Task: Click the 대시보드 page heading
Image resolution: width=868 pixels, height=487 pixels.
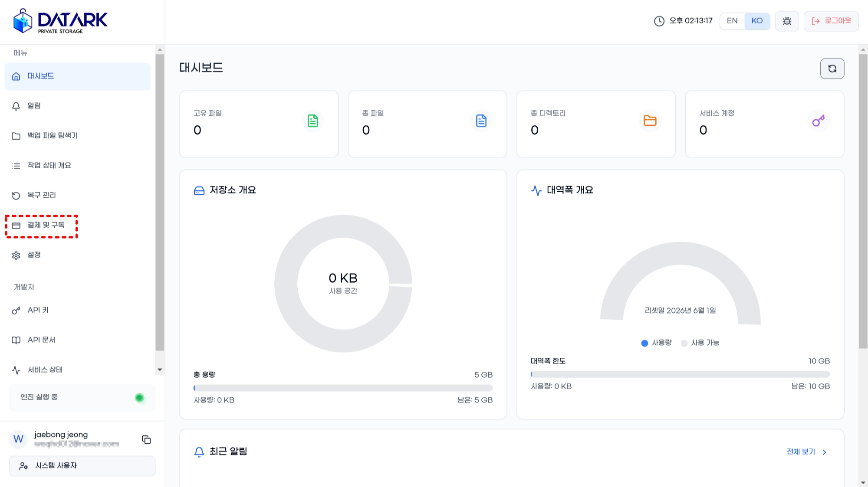Action: pos(201,68)
